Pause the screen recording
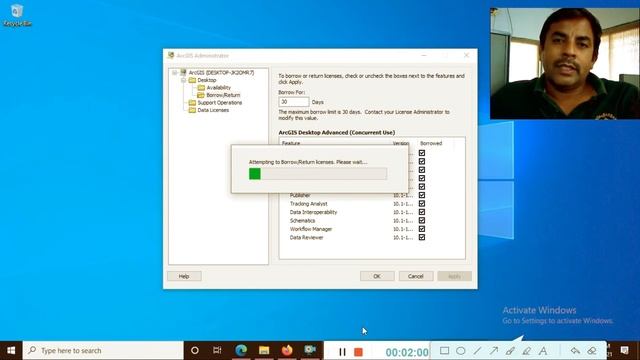Image resolution: width=640 pixels, height=360 pixels. 342,351
